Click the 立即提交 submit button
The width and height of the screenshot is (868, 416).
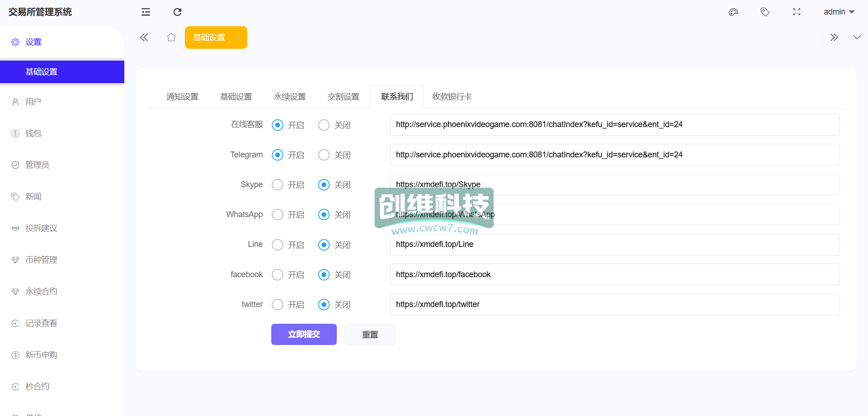pyautogui.click(x=304, y=335)
